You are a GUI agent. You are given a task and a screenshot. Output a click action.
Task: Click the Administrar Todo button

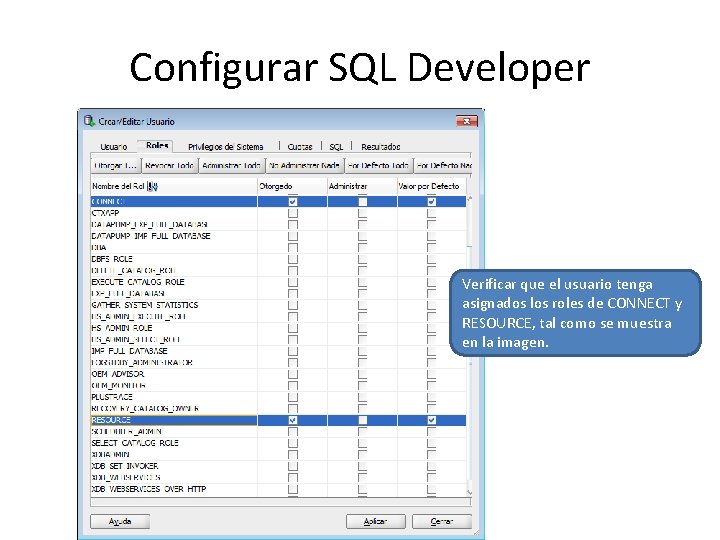click(231, 165)
